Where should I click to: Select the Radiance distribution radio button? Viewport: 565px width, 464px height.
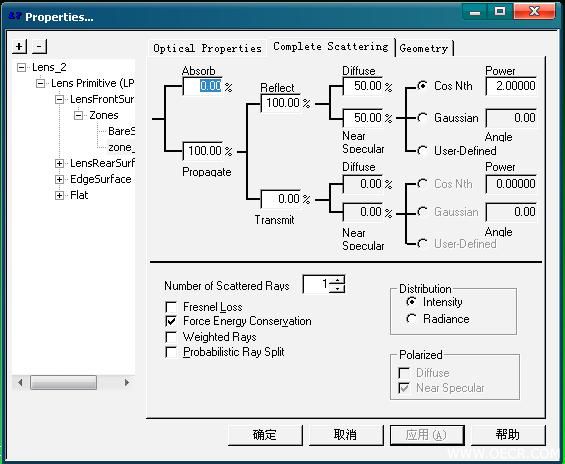click(x=411, y=319)
